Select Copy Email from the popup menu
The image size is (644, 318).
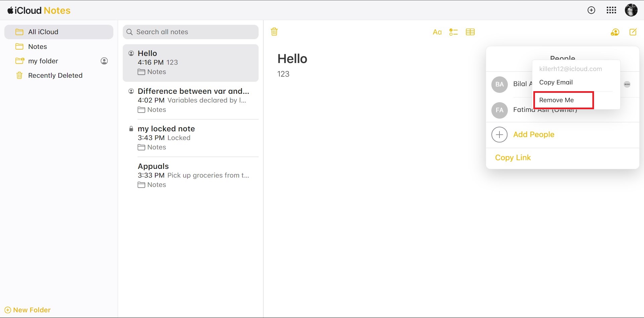tap(556, 82)
